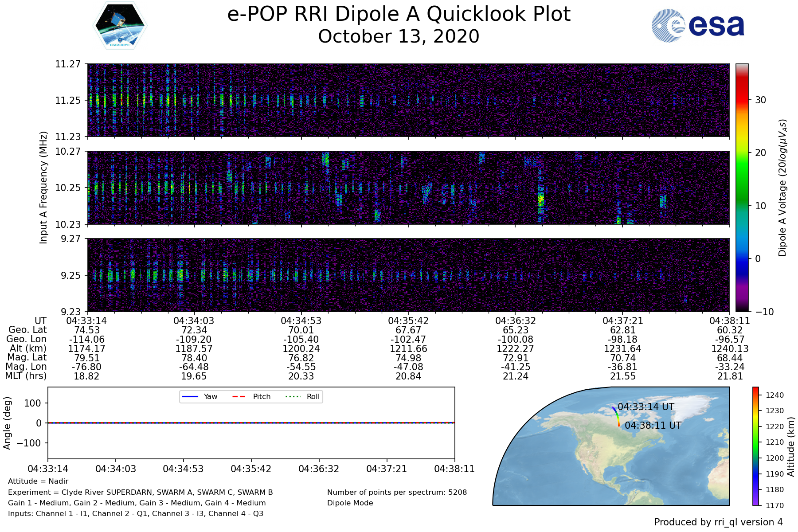The width and height of the screenshot is (798, 532).
Task: Click the red dashed Pitch legend entry
Action: pos(251,396)
